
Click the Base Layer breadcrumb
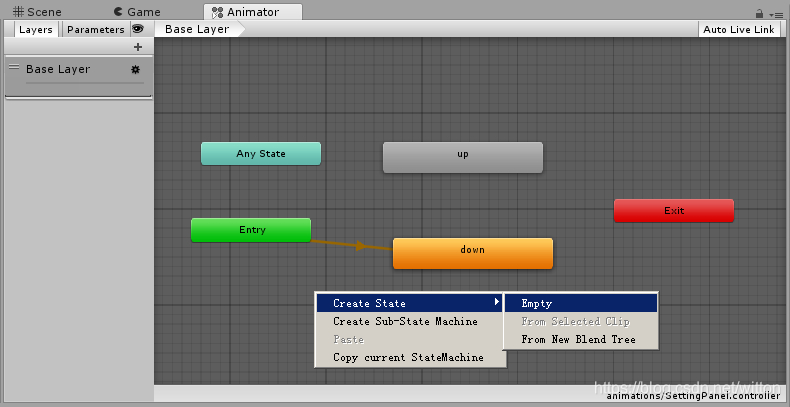[x=197, y=29]
